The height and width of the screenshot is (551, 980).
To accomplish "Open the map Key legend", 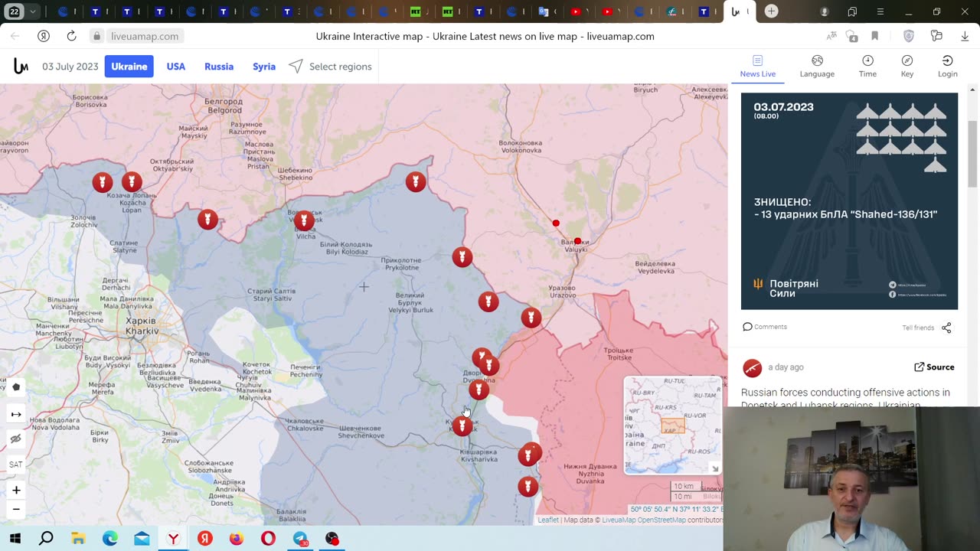I will (x=906, y=67).
